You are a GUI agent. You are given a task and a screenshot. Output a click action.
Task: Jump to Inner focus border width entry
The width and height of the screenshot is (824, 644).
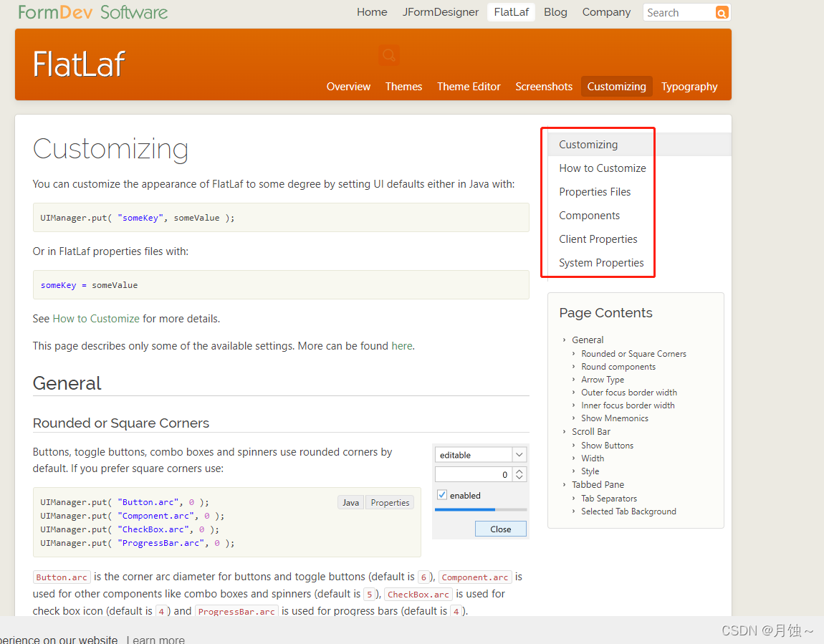click(628, 405)
